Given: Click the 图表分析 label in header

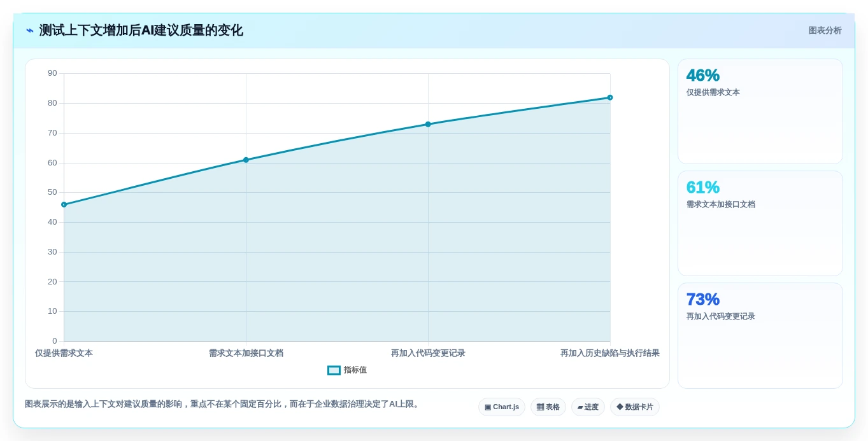Looking at the screenshot, I should tap(825, 31).
